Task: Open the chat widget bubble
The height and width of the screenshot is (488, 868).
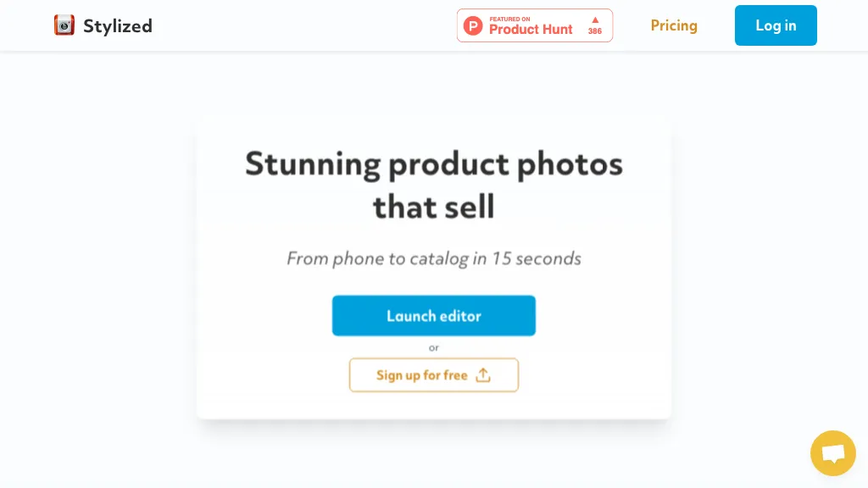Action: [x=832, y=453]
